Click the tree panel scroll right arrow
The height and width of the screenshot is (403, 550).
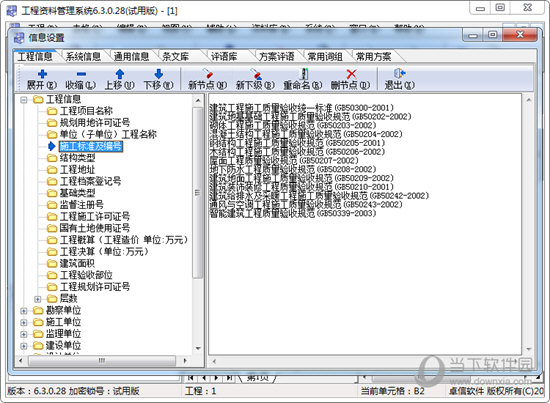pos(185,361)
